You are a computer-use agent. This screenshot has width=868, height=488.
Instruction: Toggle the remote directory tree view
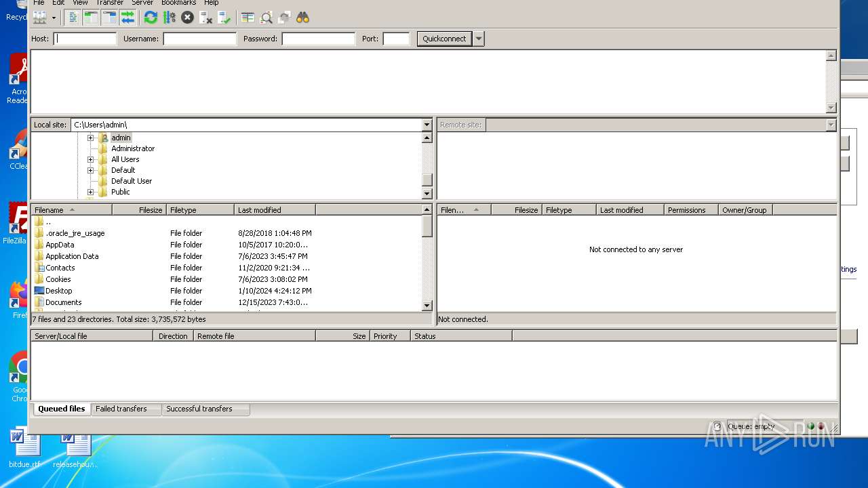[x=109, y=18]
